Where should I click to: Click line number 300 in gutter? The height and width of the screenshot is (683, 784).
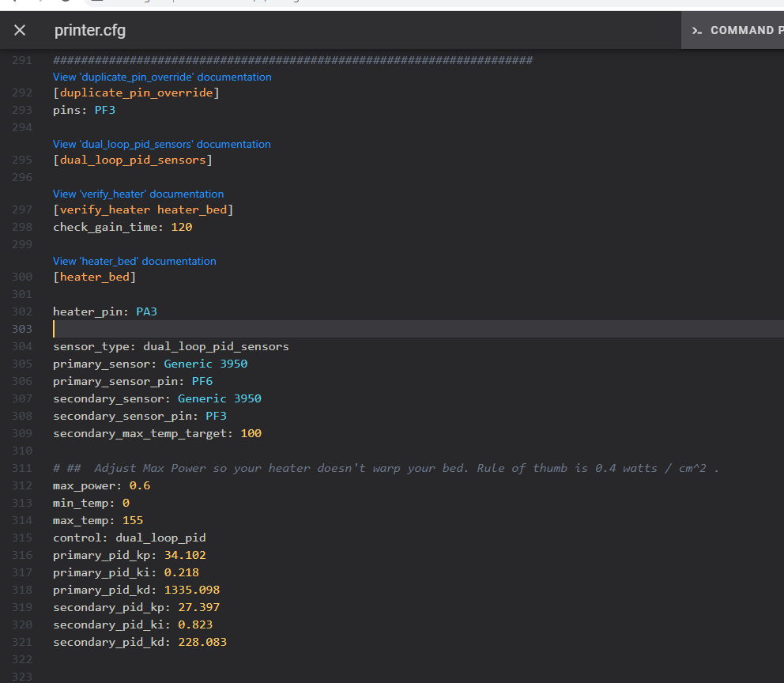point(22,277)
